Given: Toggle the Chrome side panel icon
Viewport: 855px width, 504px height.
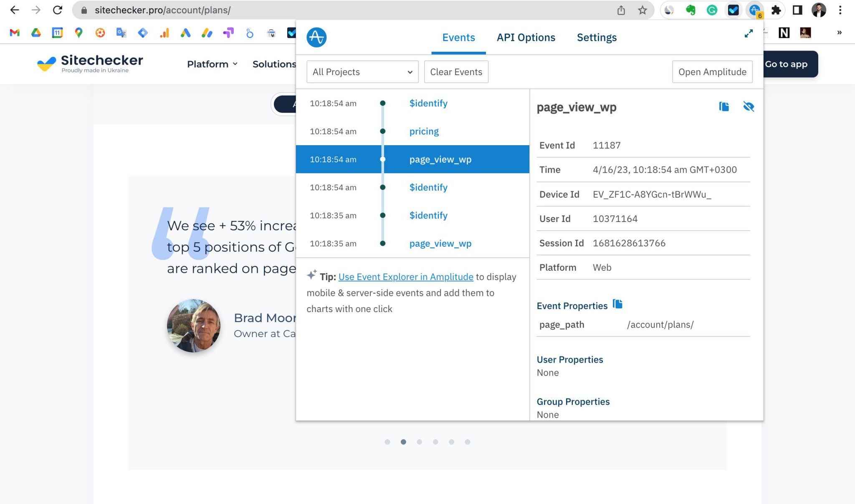Looking at the screenshot, I should tap(797, 10).
